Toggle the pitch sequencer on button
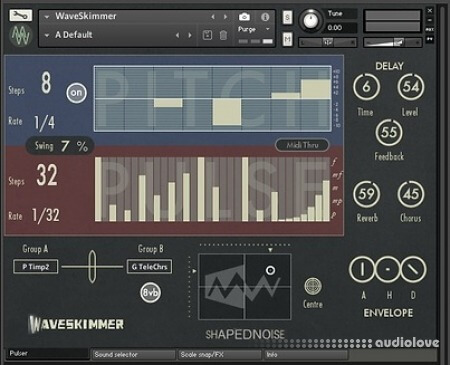Viewport: 450px width, 365px height. (76, 93)
